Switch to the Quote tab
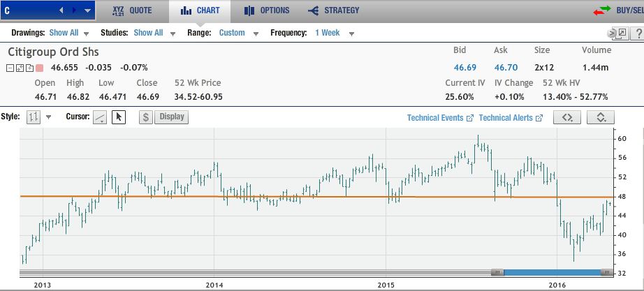 [x=132, y=10]
